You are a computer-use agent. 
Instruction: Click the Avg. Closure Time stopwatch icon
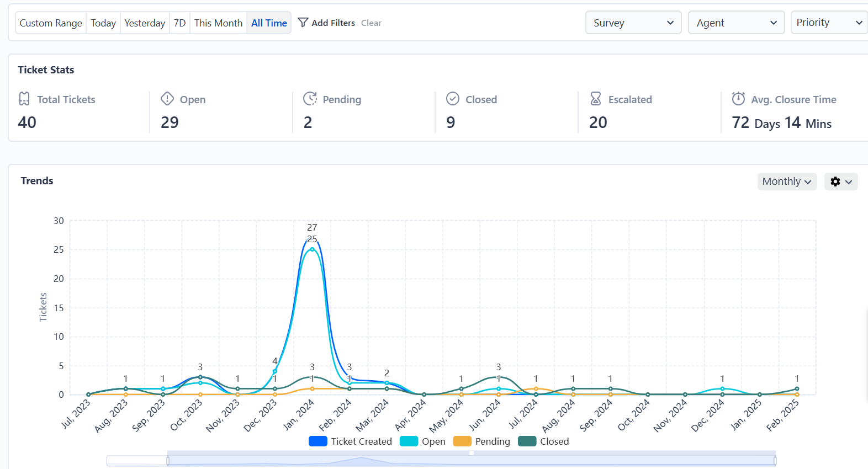click(738, 99)
